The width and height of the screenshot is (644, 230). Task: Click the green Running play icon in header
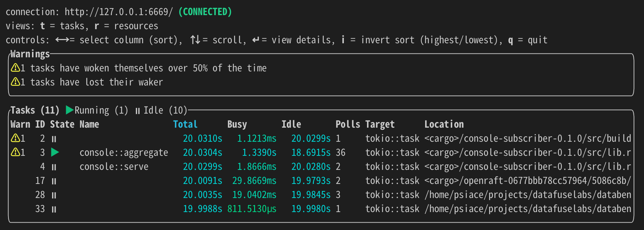(x=69, y=110)
